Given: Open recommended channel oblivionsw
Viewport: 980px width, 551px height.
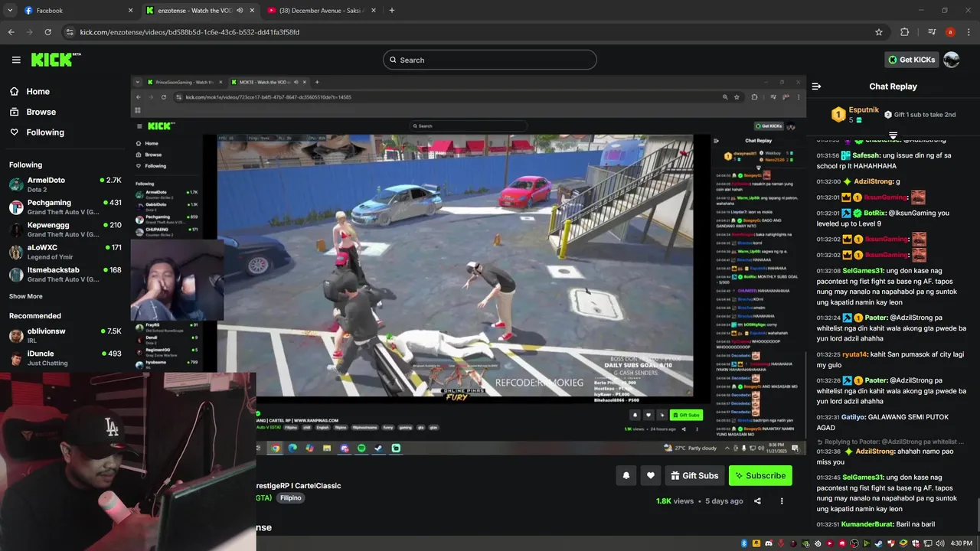Looking at the screenshot, I should pos(65,335).
